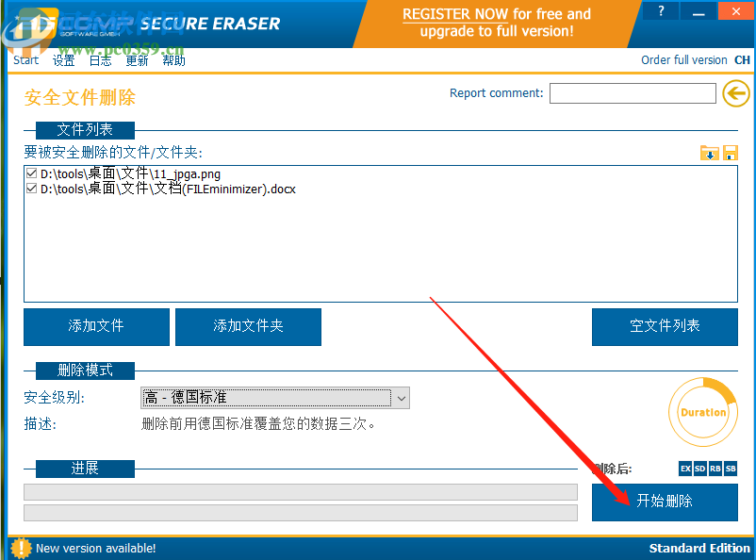
Task: Open the load file list folder icon
Action: coord(710,152)
